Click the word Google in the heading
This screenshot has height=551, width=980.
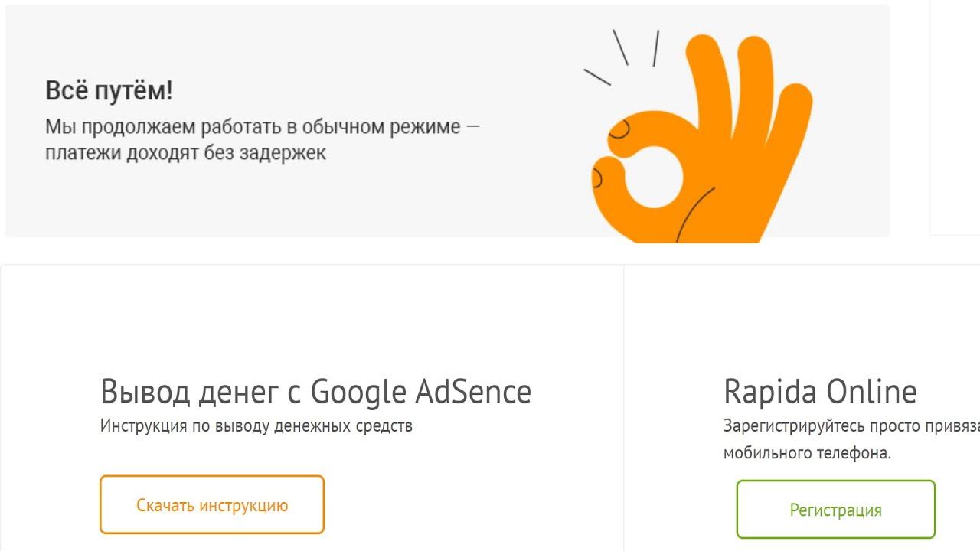tap(358, 392)
